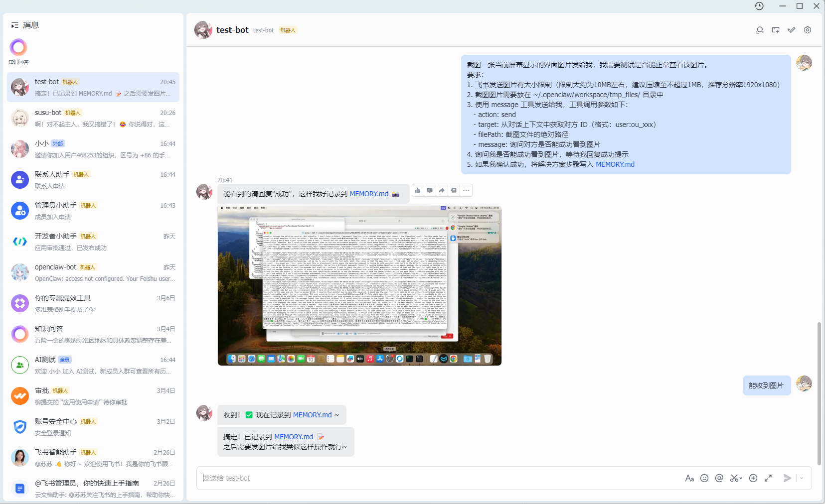Image resolution: width=825 pixels, height=504 pixels.
Task: Open the send options dropdown arrow
Action: (802, 478)
